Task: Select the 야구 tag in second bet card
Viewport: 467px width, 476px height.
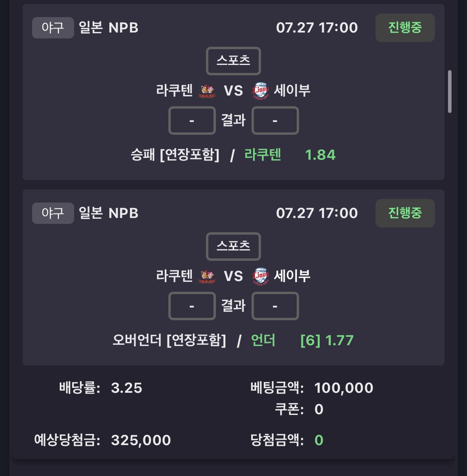Action: point(53,213)
